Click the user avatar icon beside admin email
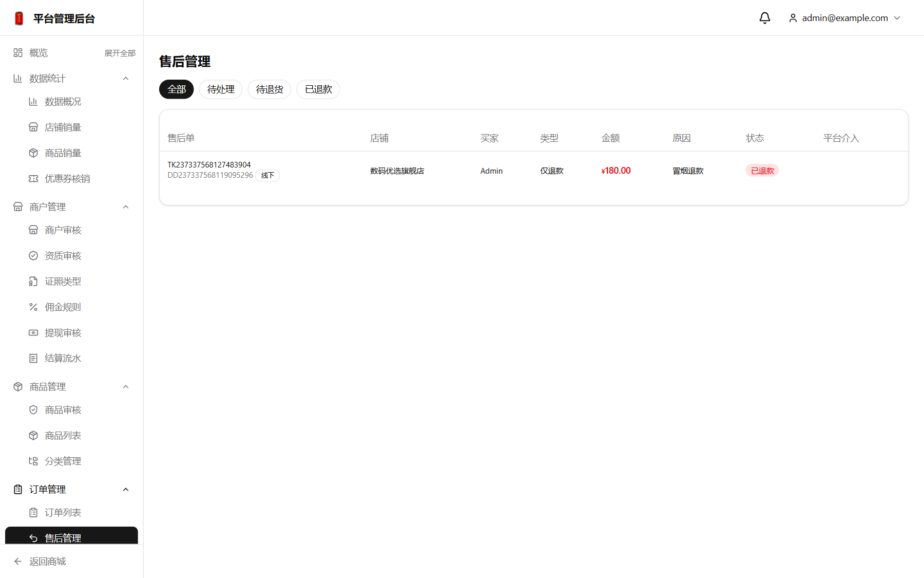 coord(793,18)
